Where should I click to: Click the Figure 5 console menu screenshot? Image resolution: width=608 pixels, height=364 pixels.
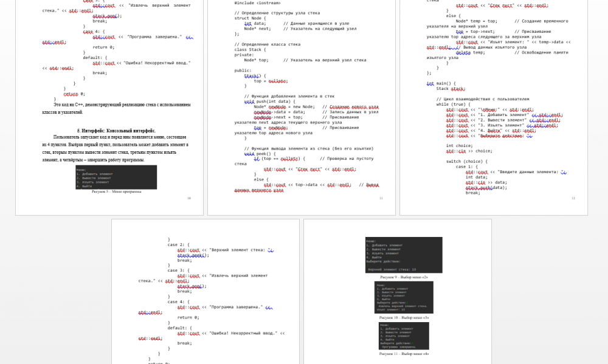coord(116,177)
